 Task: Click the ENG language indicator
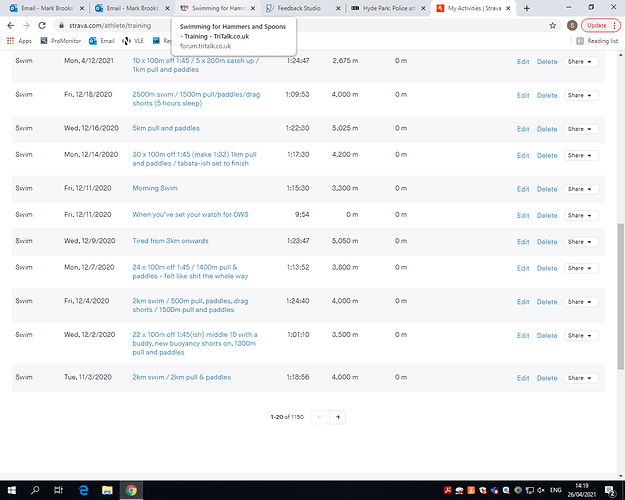click(x=556, y=490)
